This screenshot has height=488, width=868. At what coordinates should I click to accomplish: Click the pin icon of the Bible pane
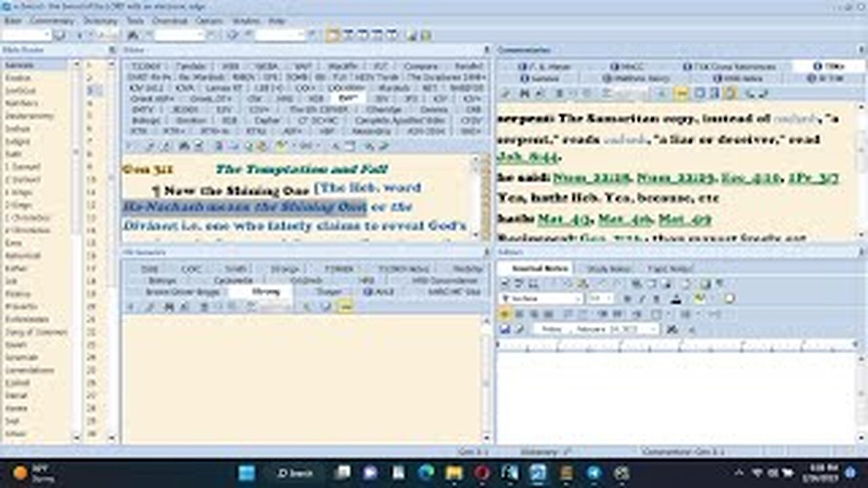(486, 50)
